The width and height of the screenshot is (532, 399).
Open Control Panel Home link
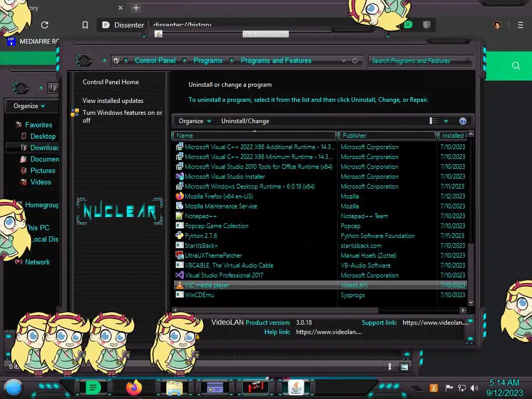pos(111,82)
